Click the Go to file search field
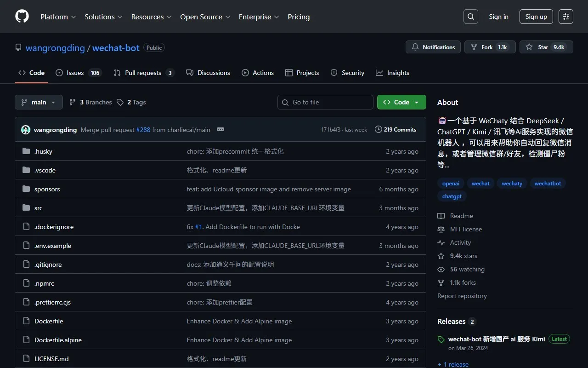The image size is (588, 368). point(325,102)
